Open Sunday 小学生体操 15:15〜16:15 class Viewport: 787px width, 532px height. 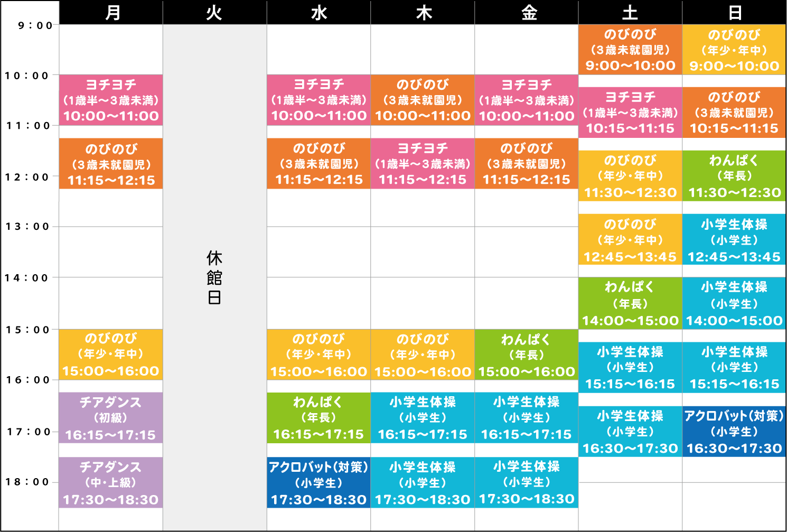(x=734, y=367)
